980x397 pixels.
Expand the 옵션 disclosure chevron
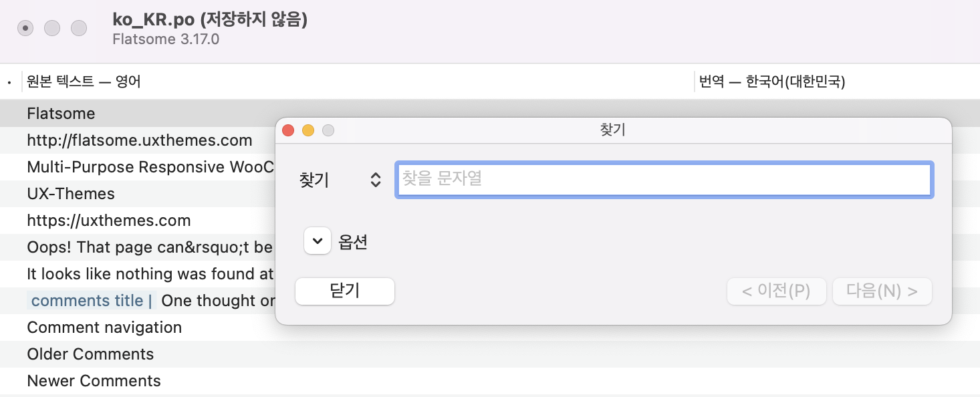(318, 241)
